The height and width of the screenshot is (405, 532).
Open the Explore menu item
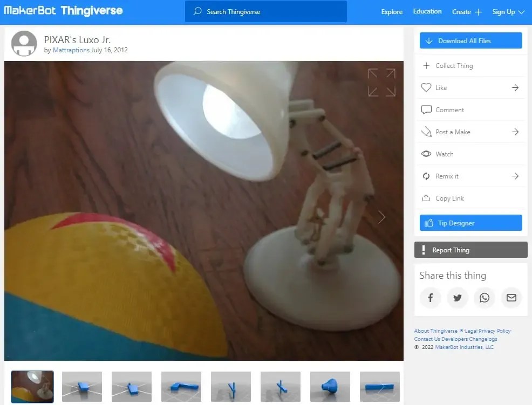(x=392, y=11)
